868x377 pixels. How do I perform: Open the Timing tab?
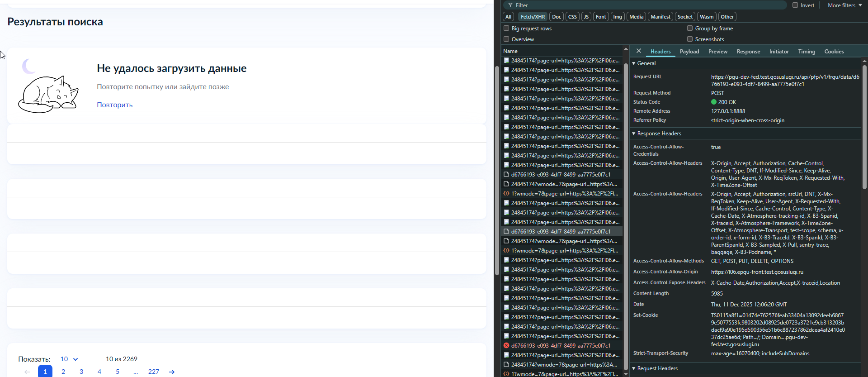pyautogui.click(x=807, y=52)
